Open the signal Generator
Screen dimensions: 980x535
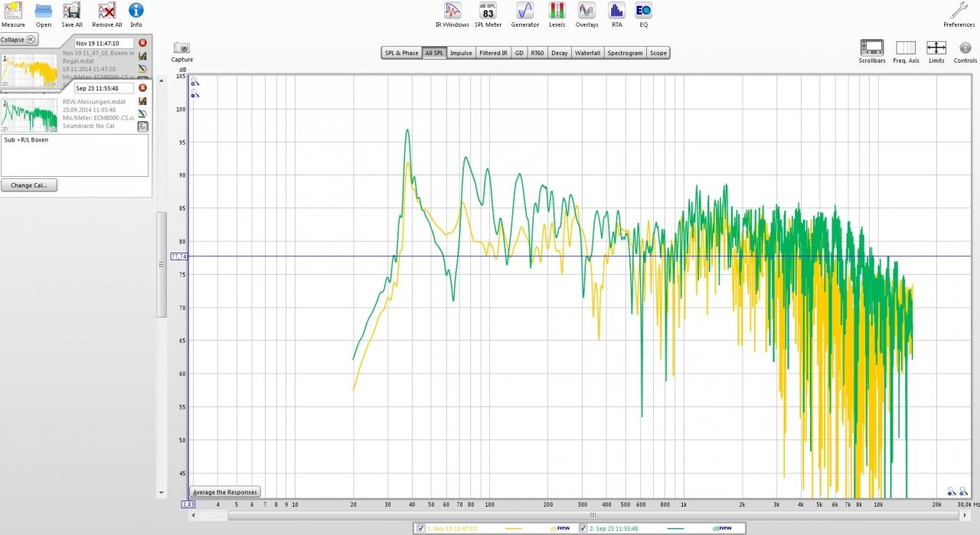(525, 14)
